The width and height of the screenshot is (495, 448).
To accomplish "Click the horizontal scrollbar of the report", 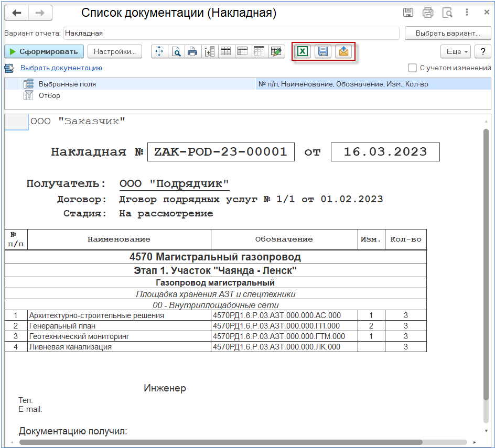I will (221, 442).
